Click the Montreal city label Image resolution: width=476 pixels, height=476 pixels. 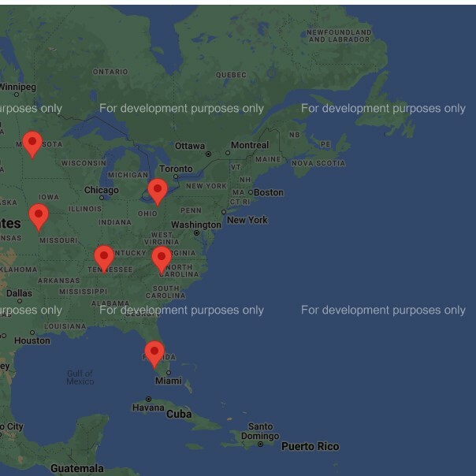(250, 145)
